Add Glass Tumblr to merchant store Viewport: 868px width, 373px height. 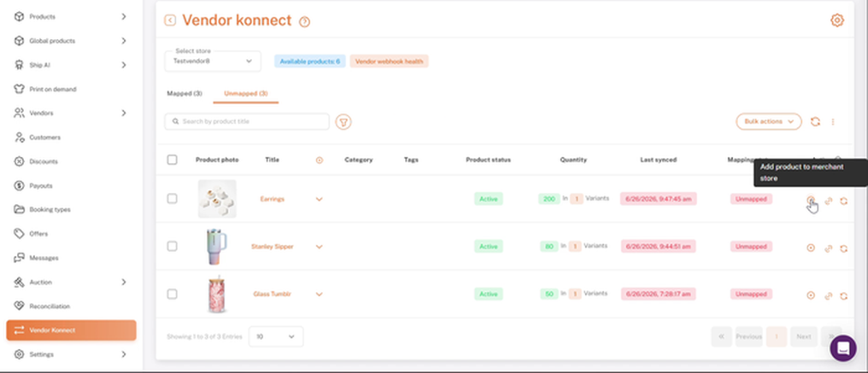tap(811, 295)
